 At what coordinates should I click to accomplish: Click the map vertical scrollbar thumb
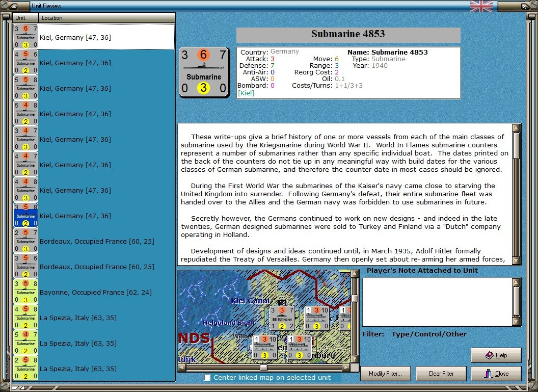[x=355, y=299]
